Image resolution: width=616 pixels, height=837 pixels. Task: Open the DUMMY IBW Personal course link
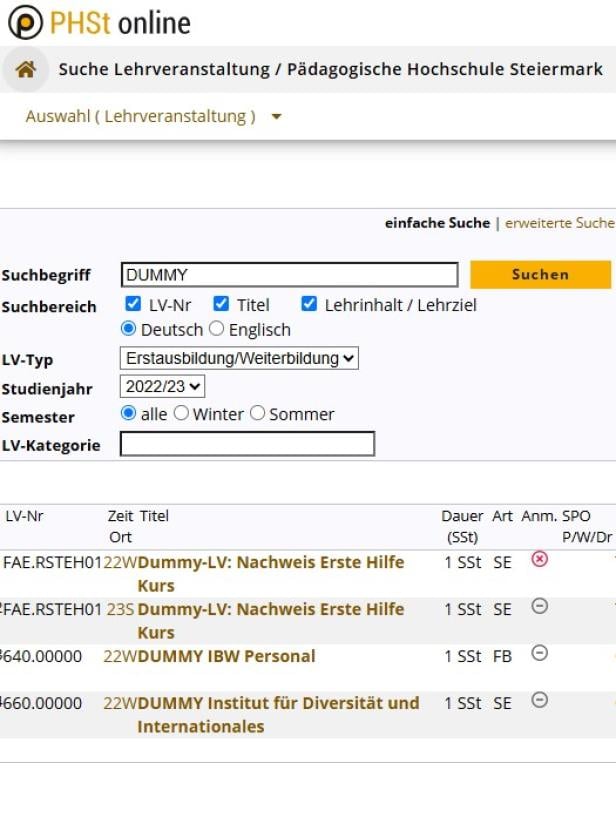226,656
